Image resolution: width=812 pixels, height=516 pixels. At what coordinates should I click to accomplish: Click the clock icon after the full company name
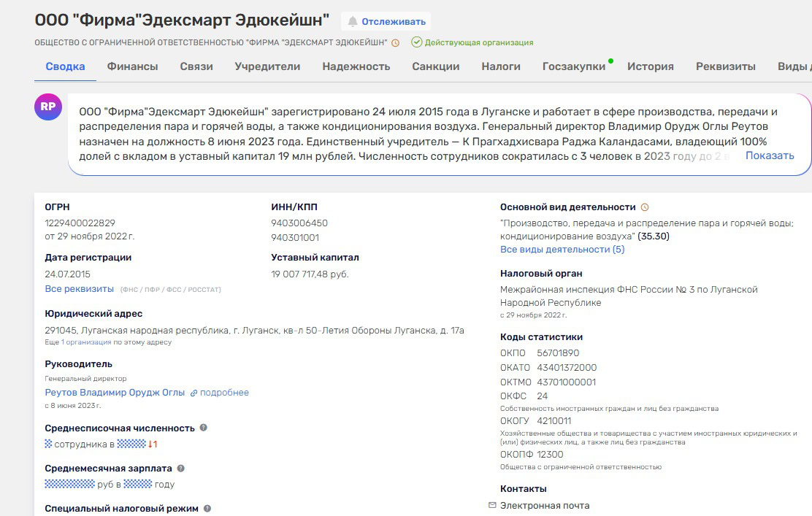[396, 43]
